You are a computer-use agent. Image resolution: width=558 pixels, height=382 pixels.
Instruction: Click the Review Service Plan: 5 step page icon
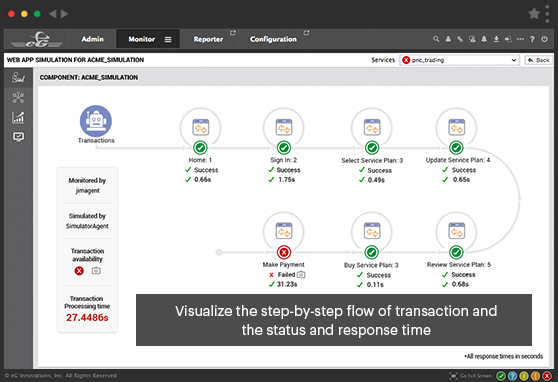457,231
